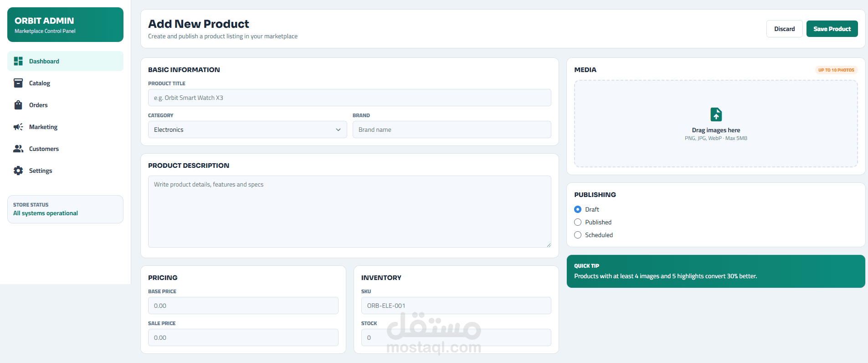868x363 pixels.
Task: Click the Catalog archive box icon
Action: (x=18, y=83)
